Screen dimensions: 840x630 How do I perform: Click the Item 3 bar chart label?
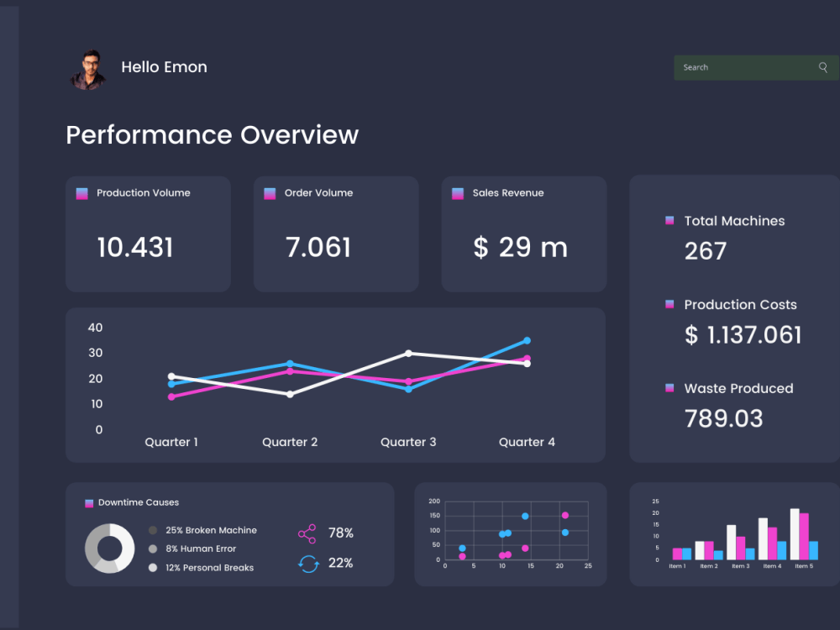pyautogui.click(x=741, y=566)
